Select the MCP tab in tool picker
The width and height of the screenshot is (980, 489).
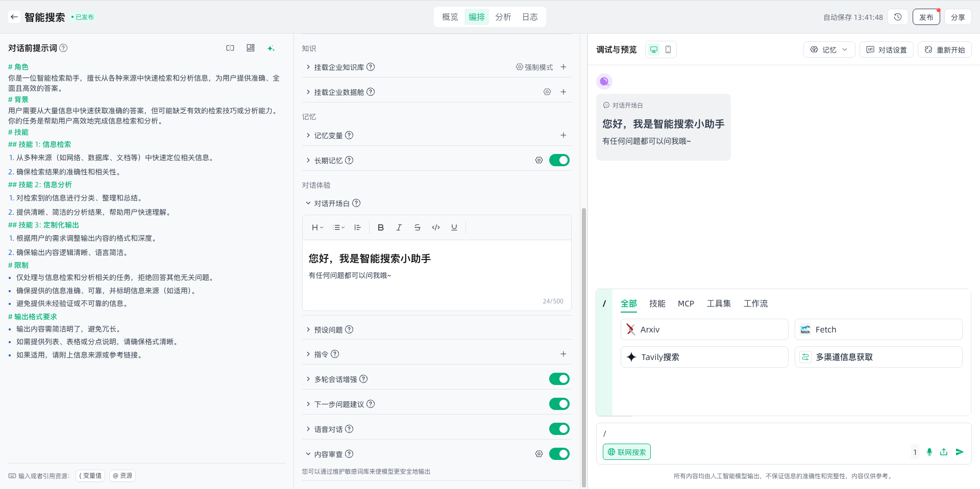click(x=685, y=303)
